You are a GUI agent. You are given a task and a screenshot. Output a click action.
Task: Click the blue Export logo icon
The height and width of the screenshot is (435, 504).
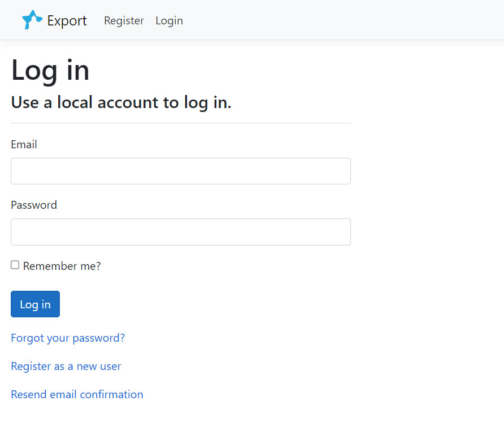(32, 20)
